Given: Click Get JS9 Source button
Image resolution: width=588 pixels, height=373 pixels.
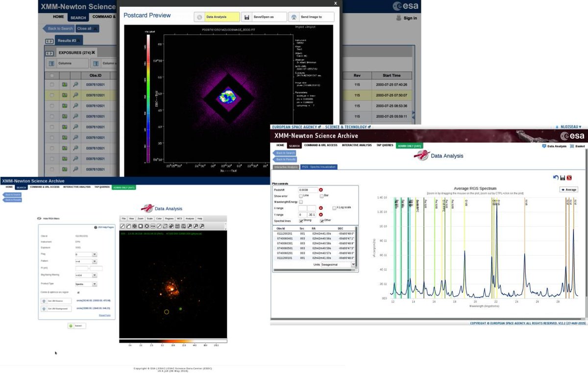Looking at the screenshot, I should click(x=56, y=301).
